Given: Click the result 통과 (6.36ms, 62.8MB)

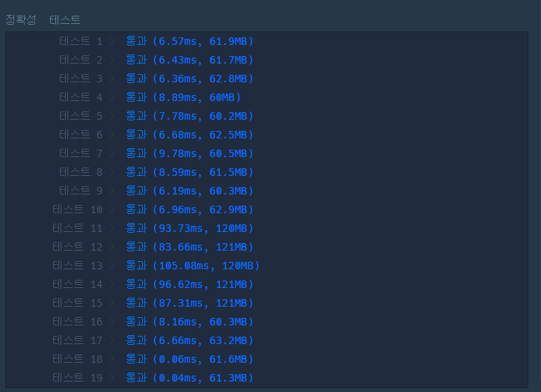Looking at the screenshot, I should point(189,79).
